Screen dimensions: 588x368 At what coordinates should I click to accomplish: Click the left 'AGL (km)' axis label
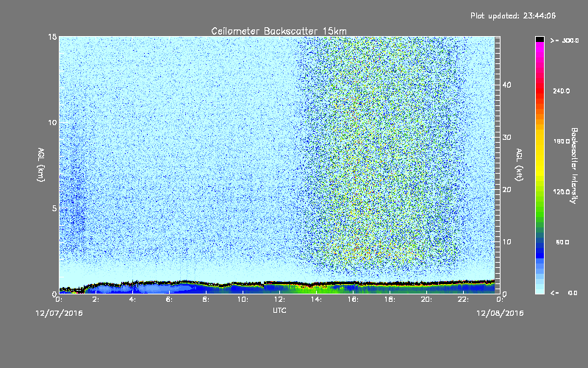click(x=40, y=164)
